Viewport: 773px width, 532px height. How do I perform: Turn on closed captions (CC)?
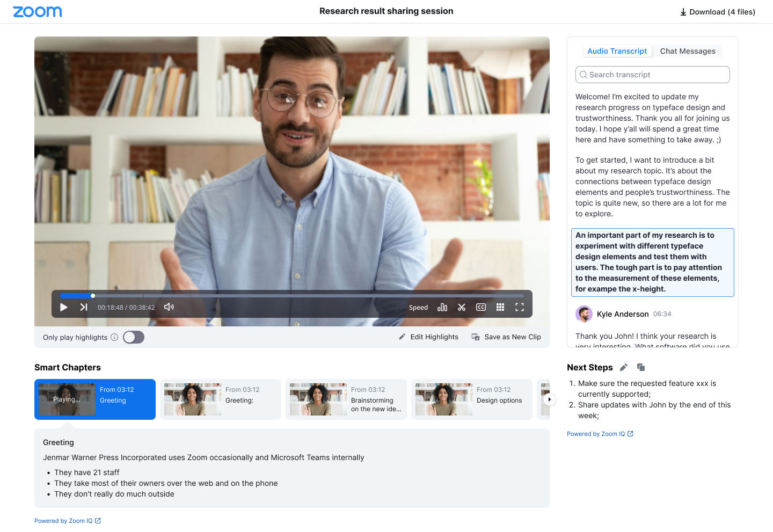(481, 307)
